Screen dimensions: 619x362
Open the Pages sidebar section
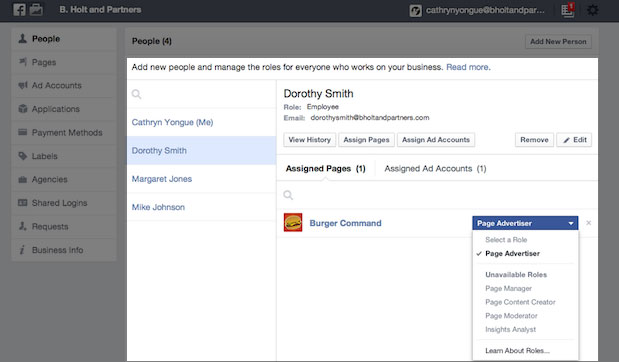coord(64,62)
